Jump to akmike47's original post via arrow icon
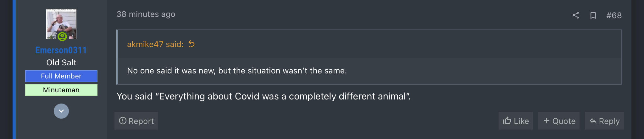This screenshot has width=644, height=139. (x=192, y=44)
